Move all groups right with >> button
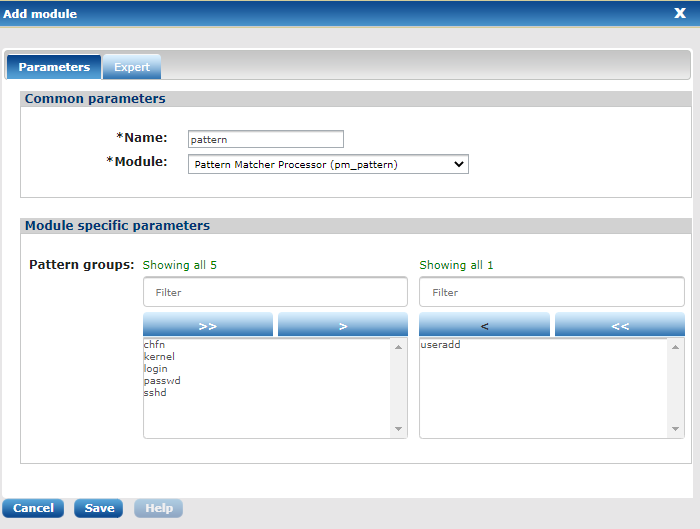Image resolution: width=700 pixels, height=529 pixels. pos(208,325)
